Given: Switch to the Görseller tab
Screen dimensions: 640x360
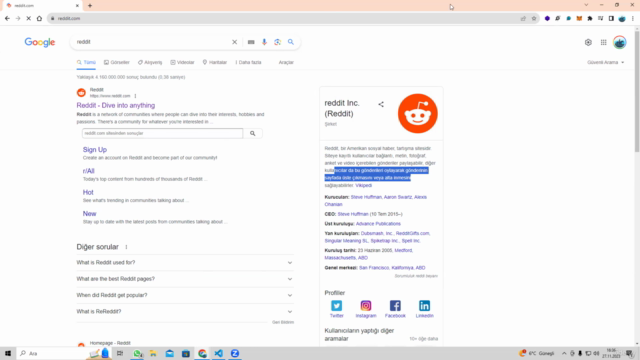Looking at the screenshot, I should (117, 62).
